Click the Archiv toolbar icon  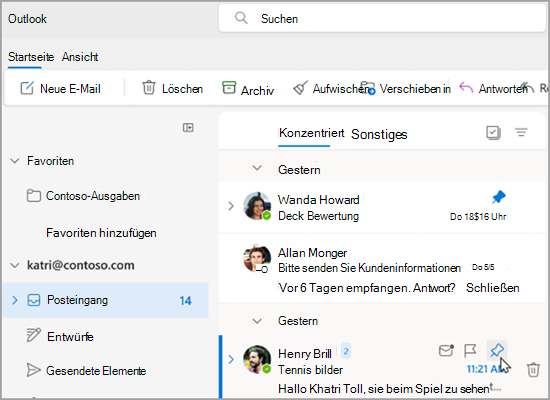coord(229,88)
